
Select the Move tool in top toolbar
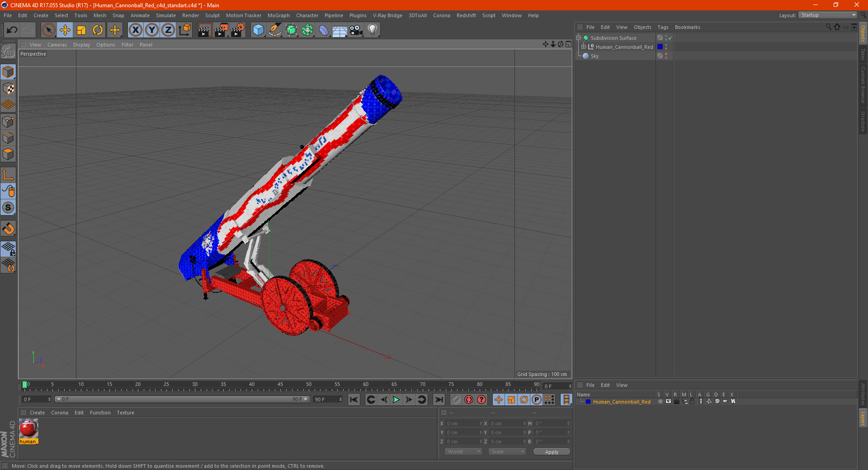pyautogui.click(x=65, y=30)
